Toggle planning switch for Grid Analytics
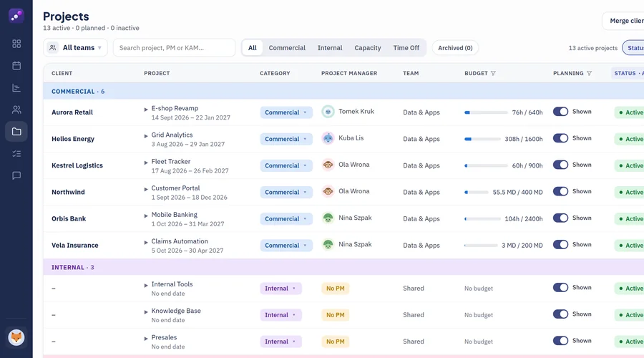 pyautogui.click(x=560, y=138)
